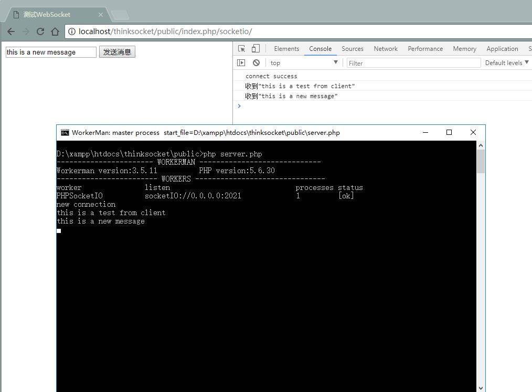Focus the address bar showing localhost/thinksocket
This screenshot has height=392, width=532.
299,31
